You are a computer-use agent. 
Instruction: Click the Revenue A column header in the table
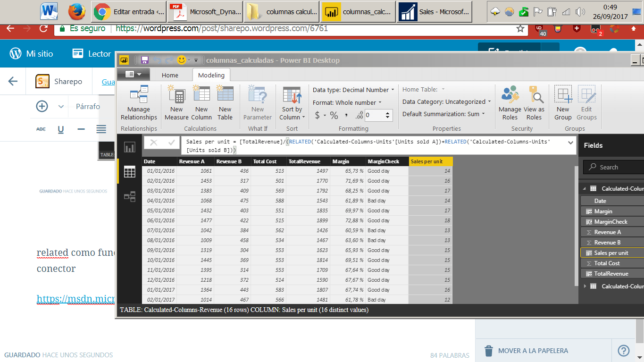[x=195, y=161]
